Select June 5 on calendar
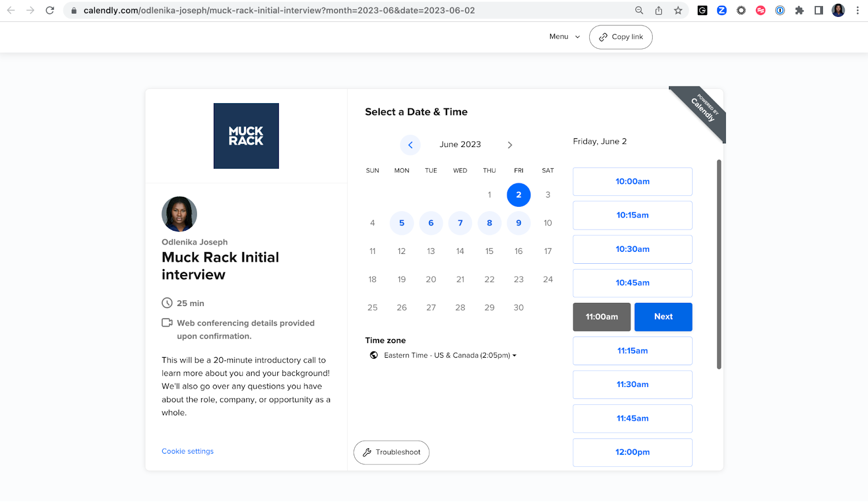 pyautogui.click(x=401, y=223)
